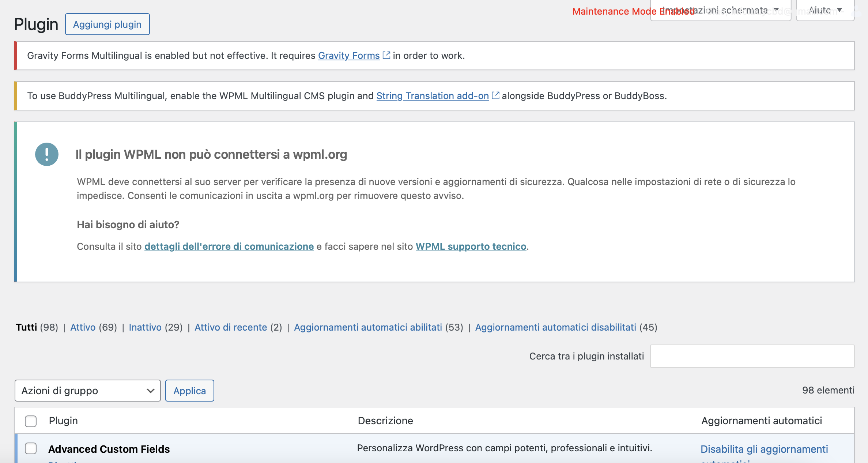868x463 pixels.
Task: Click the 98 elementi count text
Action: (x=828, y=390)
